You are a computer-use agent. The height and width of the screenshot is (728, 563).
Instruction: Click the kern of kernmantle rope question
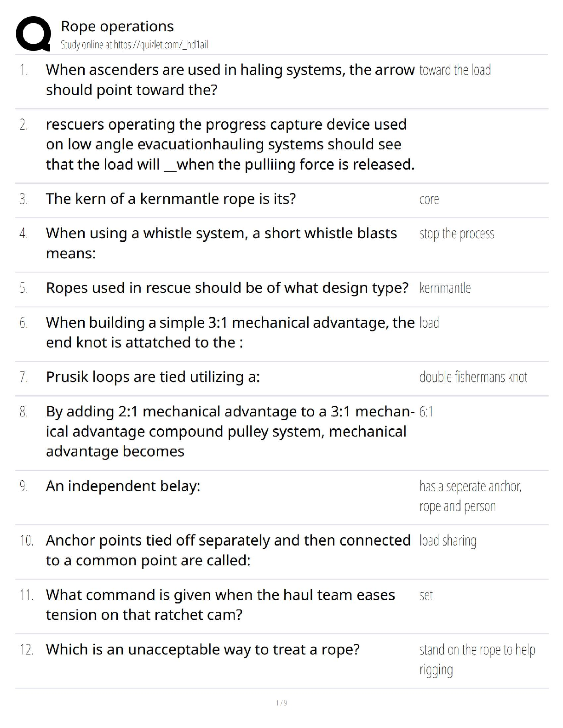point(171,199)
